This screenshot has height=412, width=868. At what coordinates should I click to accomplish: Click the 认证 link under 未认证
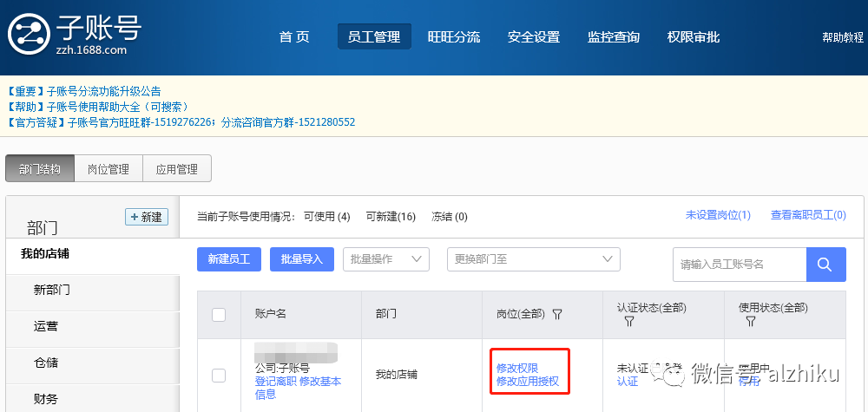click(628, 382)
